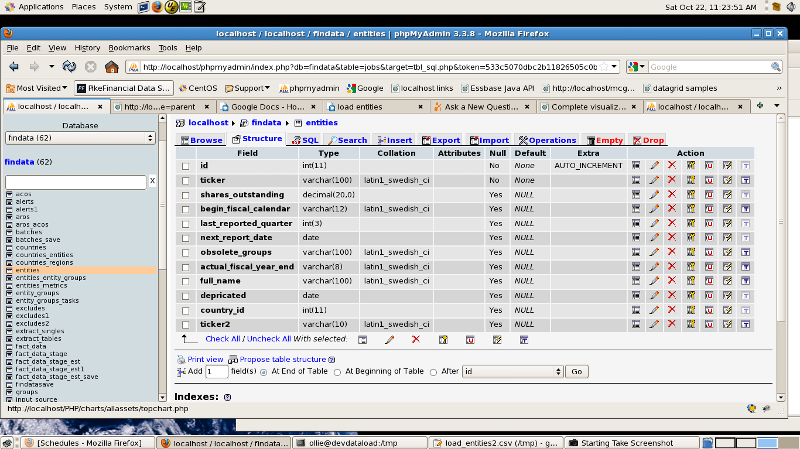The image size is (800, 449).
Task: Open the findata database dropdown
Action: click(80, 138)
